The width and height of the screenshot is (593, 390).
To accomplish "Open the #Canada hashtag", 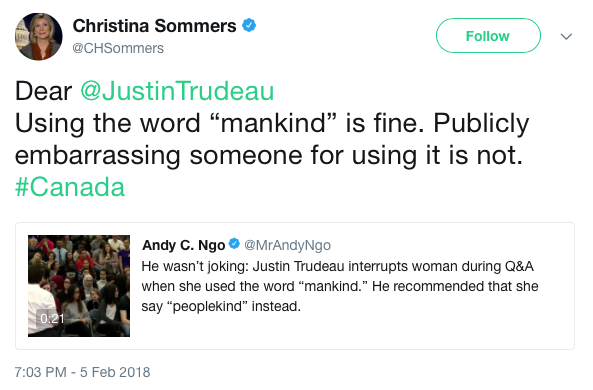I will pyautogui.click(x=70, y=187).
